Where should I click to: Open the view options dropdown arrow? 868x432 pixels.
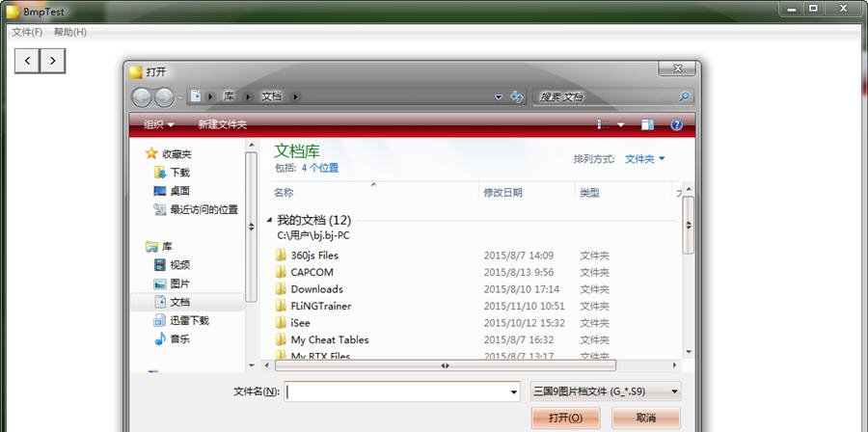[620, 125]
